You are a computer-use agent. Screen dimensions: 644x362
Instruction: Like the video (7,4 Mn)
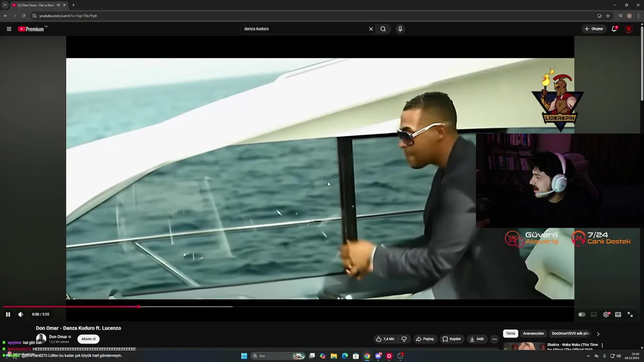point(385,339)
